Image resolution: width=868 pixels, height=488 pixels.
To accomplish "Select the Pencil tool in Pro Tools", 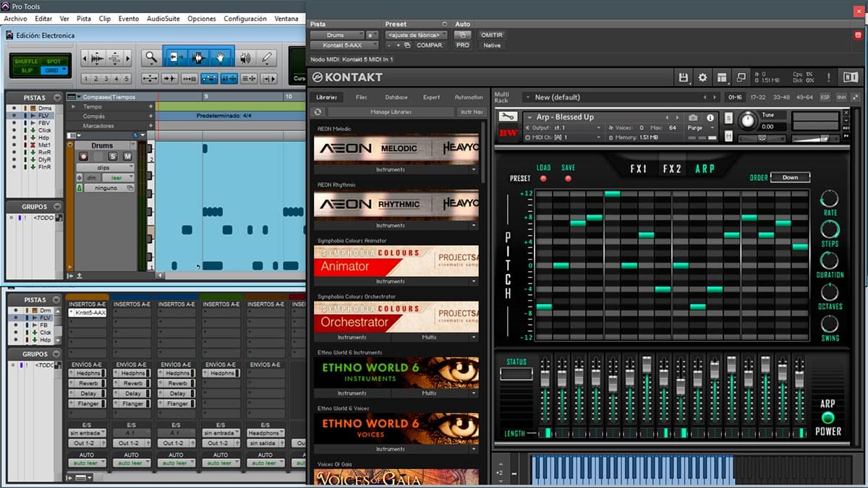I will (x=266, y=58).
